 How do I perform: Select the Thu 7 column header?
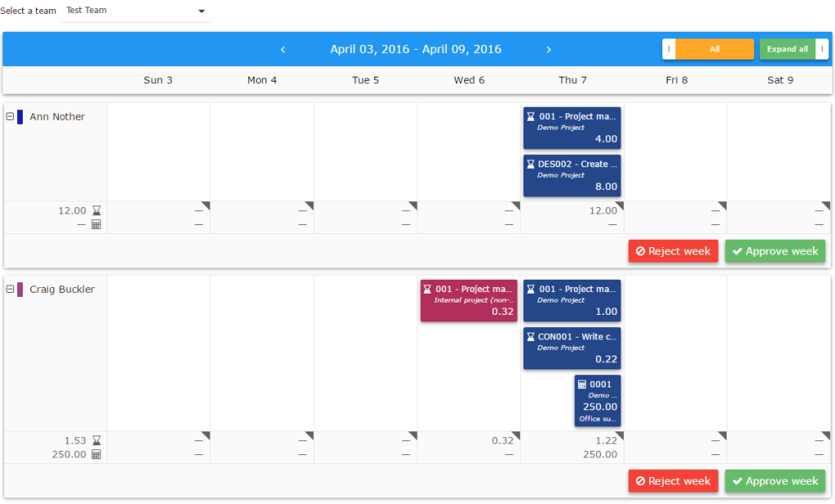pyautogui.click(x=572, y=80)
